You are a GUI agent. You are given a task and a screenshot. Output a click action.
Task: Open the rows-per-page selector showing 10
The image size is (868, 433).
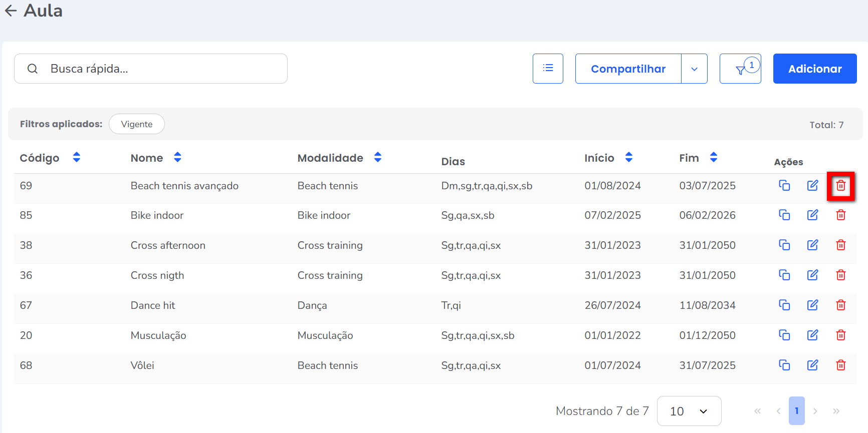(689, 411)
